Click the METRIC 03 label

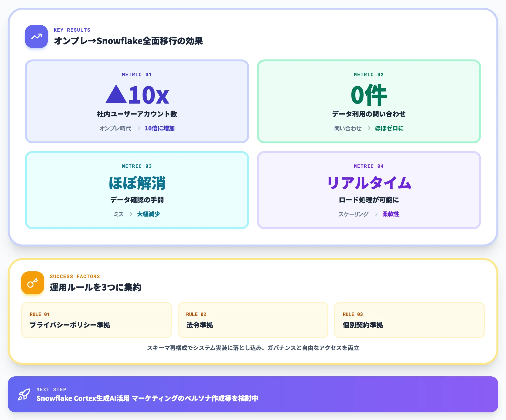click(x=137, y=166)
